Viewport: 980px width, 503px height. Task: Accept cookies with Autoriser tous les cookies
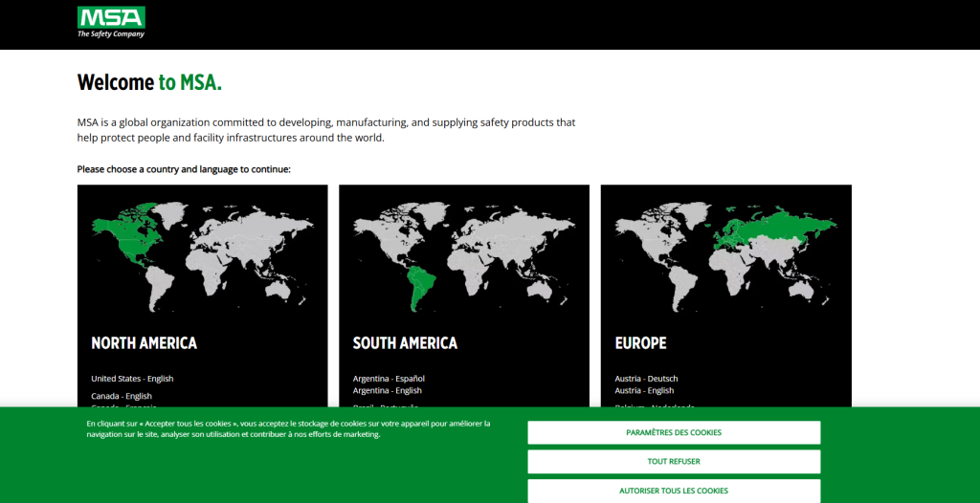click(x=674, y=491)
